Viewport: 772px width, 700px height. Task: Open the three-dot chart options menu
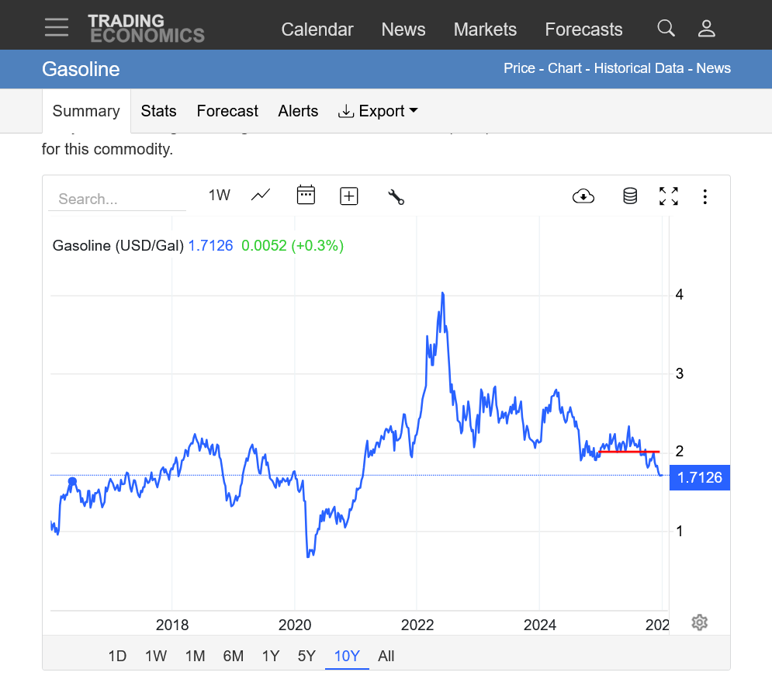click(x=704, y=196)
